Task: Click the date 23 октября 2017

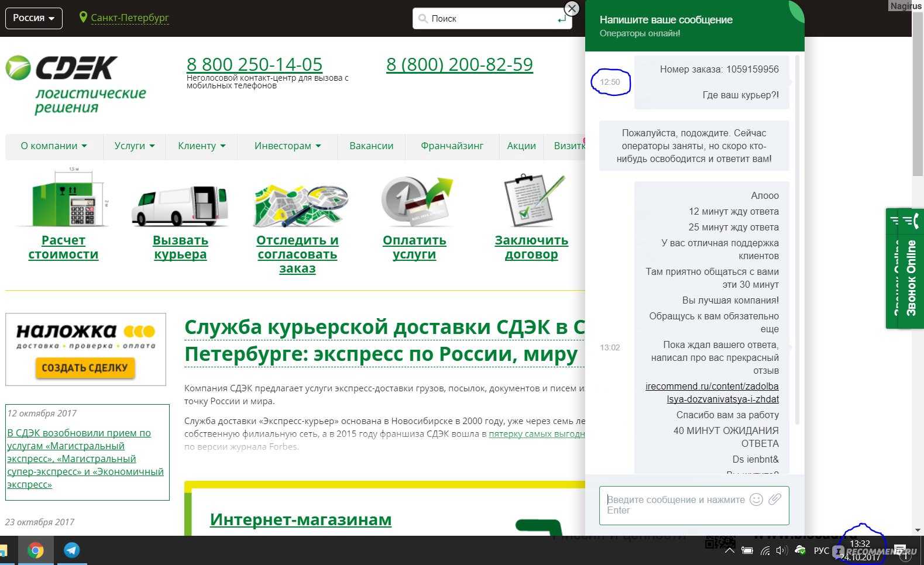Action: point(40,522)
